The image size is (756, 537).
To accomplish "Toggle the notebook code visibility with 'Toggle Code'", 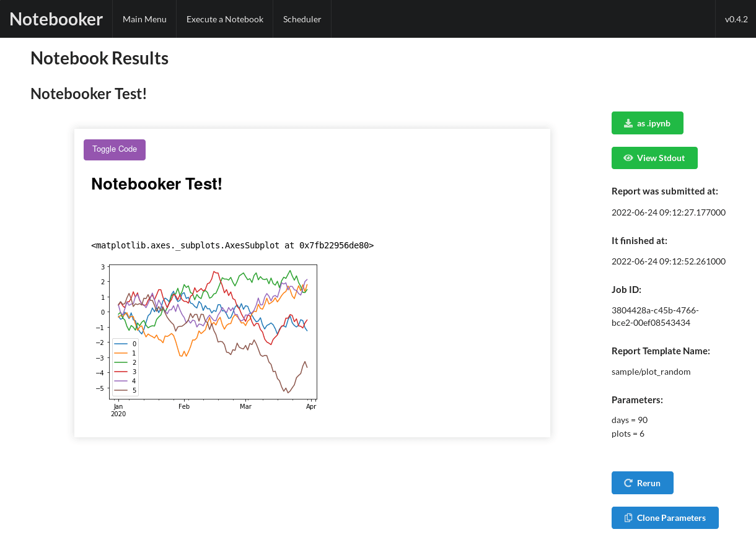I will [x=114, y=149].
